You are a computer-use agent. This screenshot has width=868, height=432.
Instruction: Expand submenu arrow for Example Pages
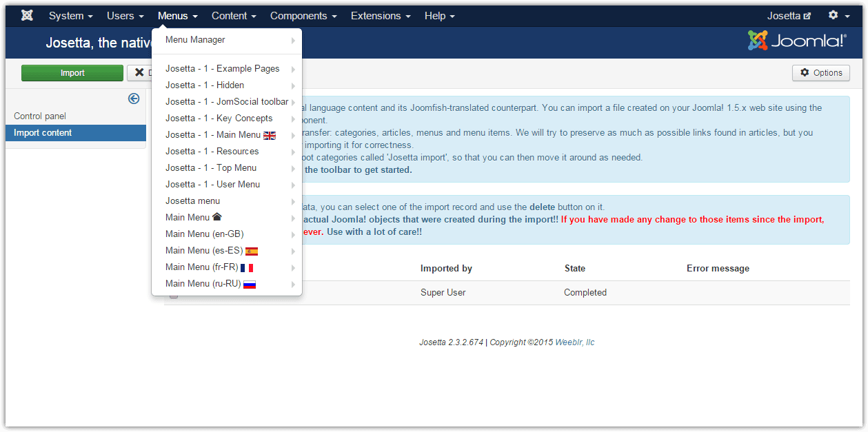pos(293,69)
